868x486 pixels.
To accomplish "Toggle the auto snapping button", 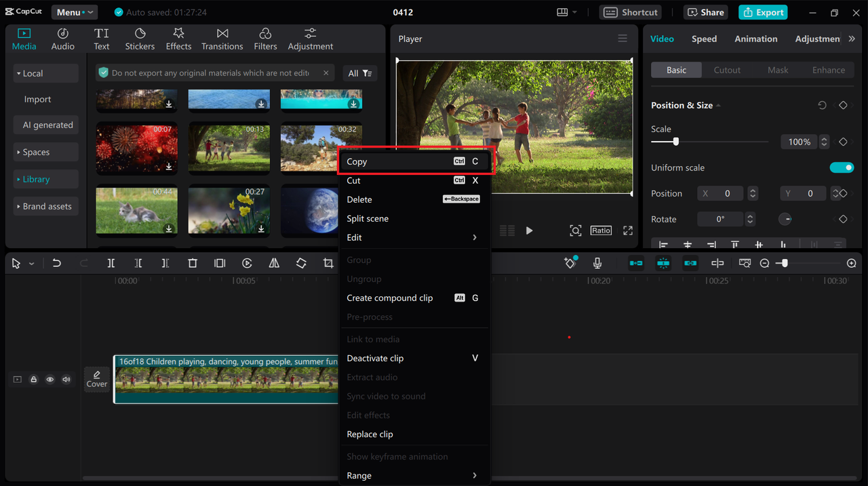I will coord(663,263).
